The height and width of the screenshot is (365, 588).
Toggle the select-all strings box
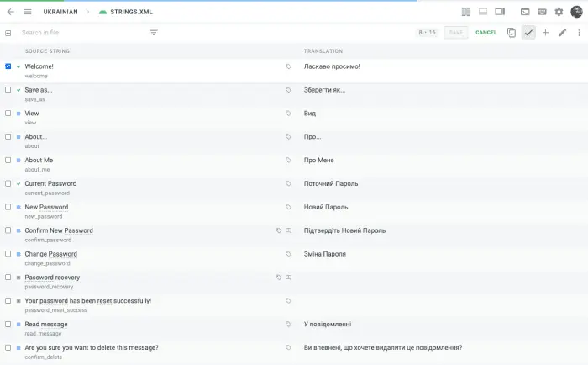(x=8, y=33)
